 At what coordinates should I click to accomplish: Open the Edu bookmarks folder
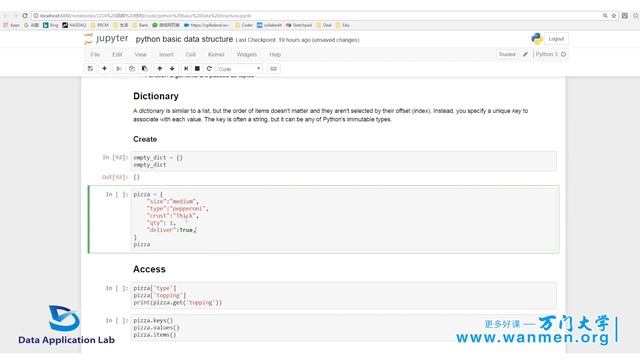pos(343,25)
